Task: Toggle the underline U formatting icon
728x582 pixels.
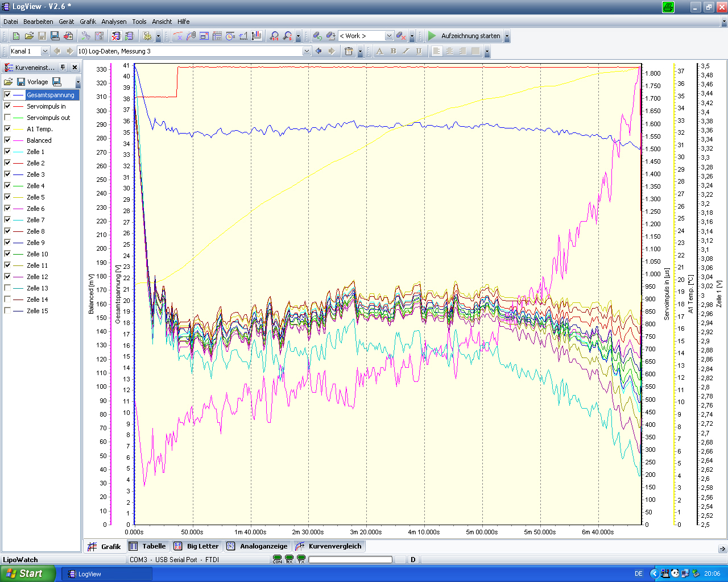Action: pyautogui.click(x=419, y=51)
